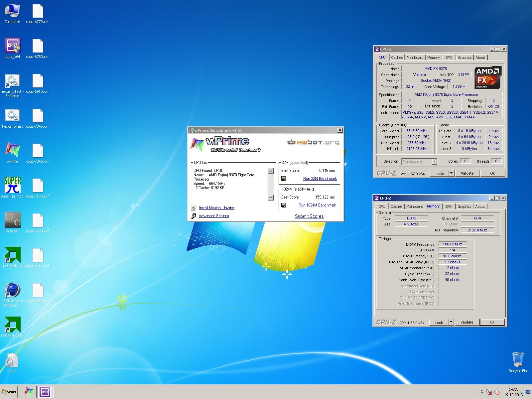This screenshot has height=399, width=532.
Task: Select the hexus_pifast - Shortcut icon
Action: [12, 85]
